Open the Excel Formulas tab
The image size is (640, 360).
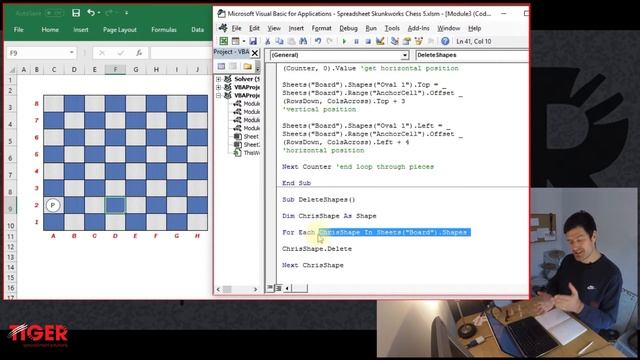164,29
